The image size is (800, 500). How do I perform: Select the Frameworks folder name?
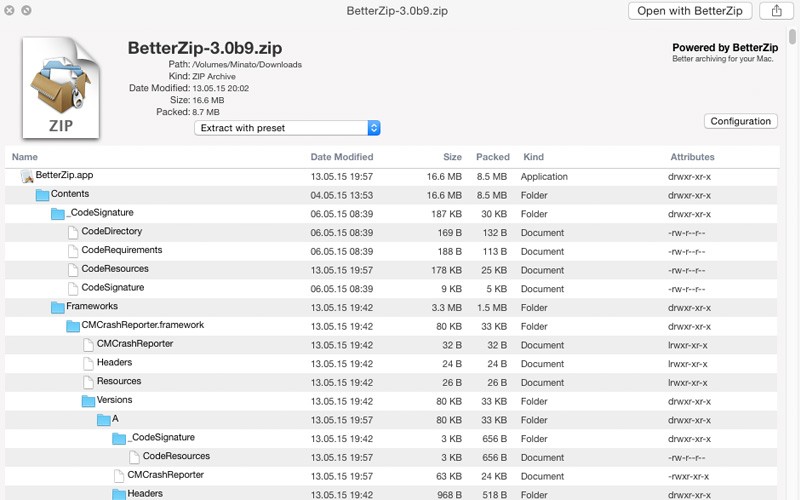[x=92, y=306]
